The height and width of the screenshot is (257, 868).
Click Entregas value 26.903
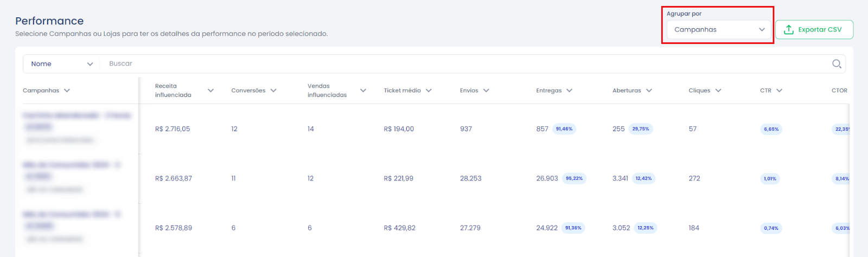pos(547,178)
